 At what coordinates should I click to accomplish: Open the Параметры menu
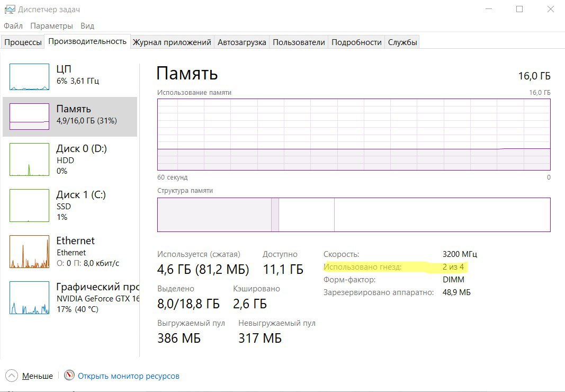51,26
